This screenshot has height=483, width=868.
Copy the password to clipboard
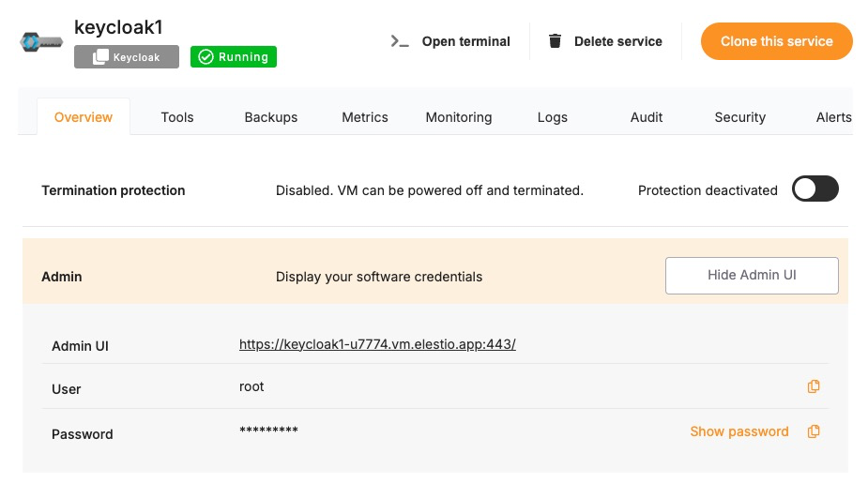(x=814, y=431)
